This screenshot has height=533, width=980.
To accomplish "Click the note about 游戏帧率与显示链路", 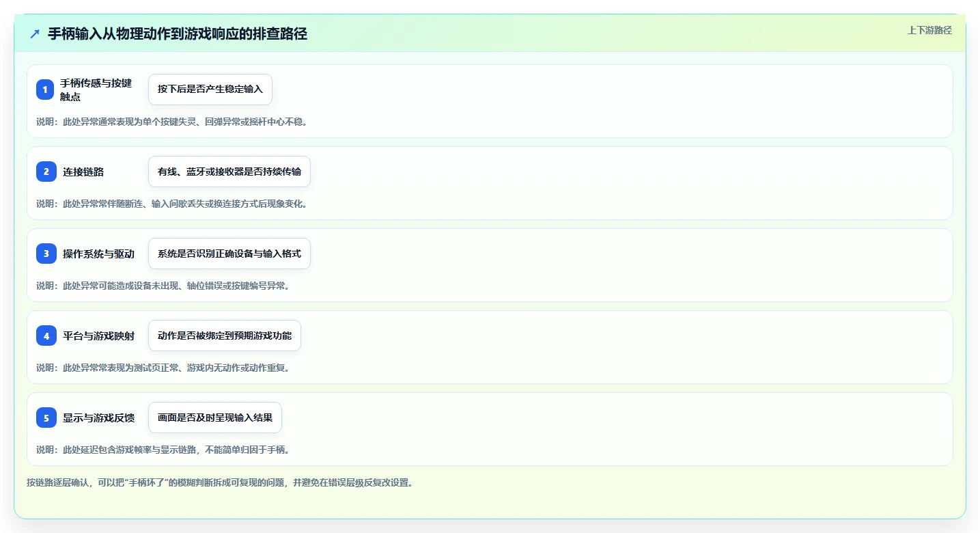I will pyautogui.click(x=163, y=450).
